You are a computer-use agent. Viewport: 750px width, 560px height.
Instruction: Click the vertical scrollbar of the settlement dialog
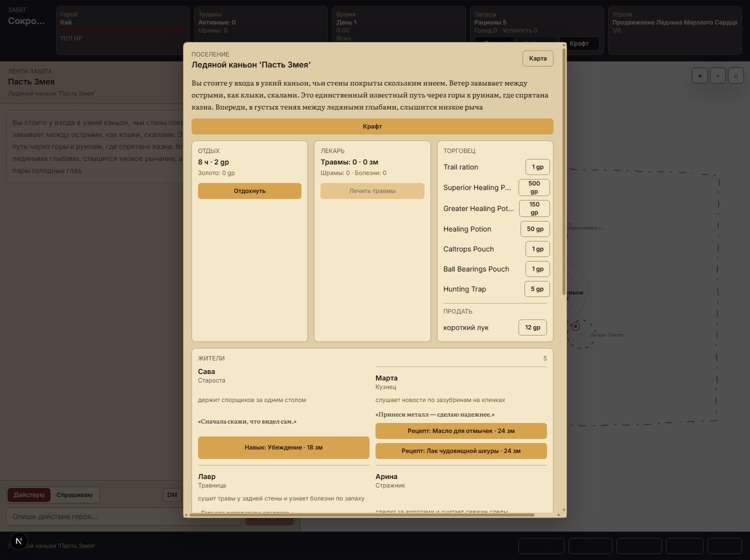click(564, 171)
